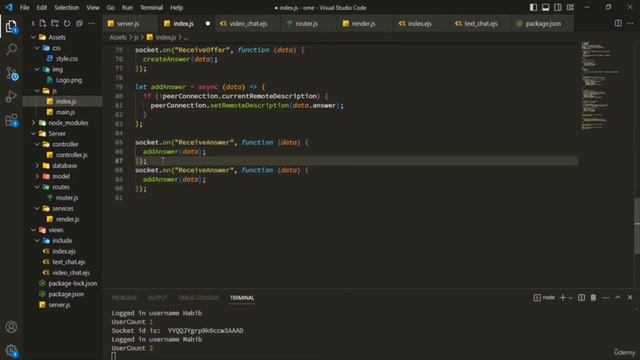
Task: Show the Problems panel tab
Action: (x=124, y=298)
